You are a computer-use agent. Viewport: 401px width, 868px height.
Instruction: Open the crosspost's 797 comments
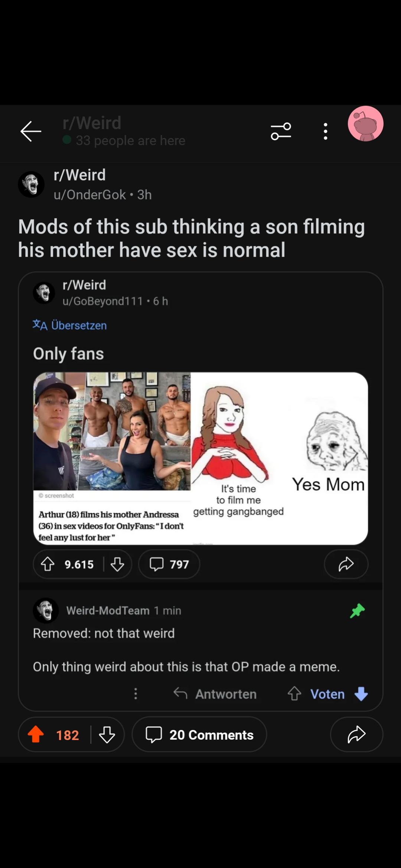tap(169, 564)
